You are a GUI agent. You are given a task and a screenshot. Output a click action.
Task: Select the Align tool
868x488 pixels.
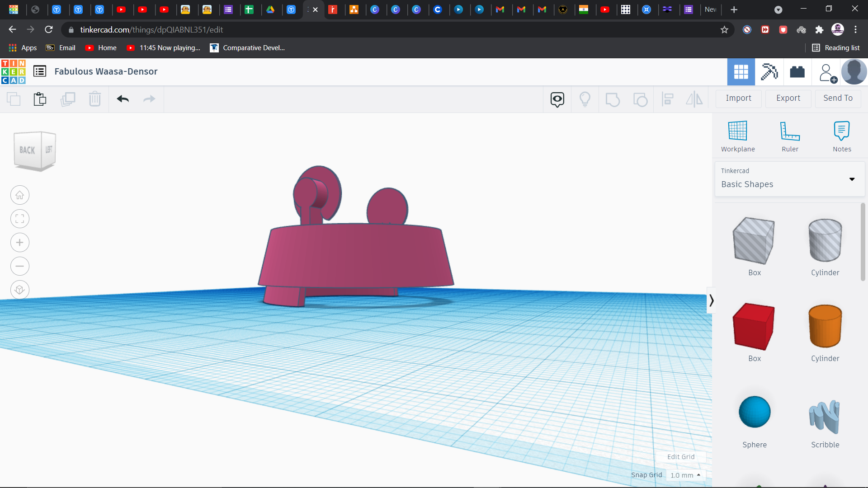668,99
